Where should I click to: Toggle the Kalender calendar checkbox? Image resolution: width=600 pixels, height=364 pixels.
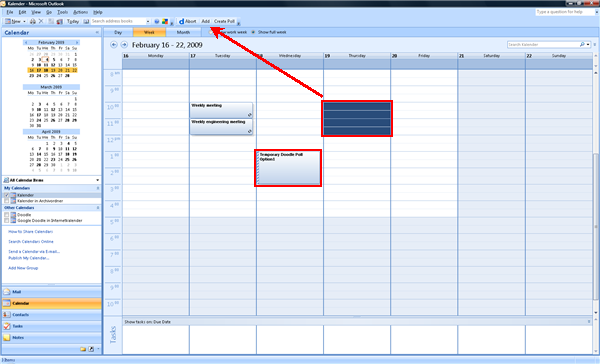click(x=7, y=195)
